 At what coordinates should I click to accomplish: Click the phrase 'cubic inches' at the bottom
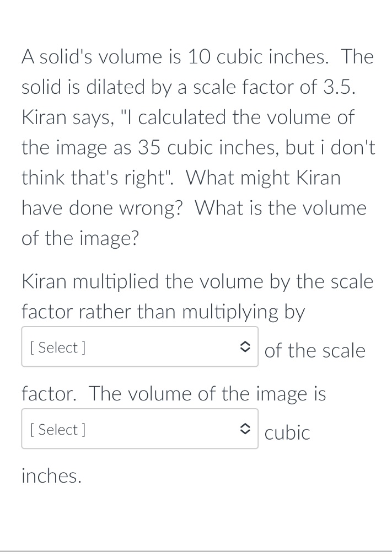click(51, 475)
